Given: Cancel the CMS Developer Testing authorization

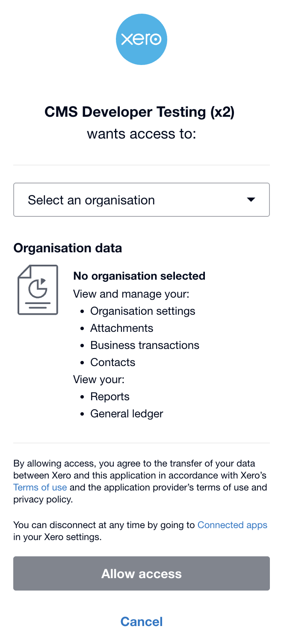Looking at the screenshot, I should 142,621.
